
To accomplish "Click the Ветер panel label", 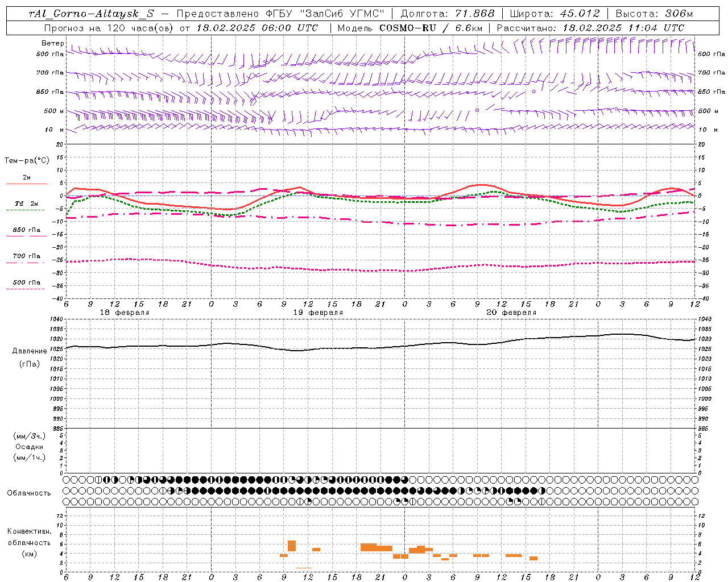I will point(52,43).
